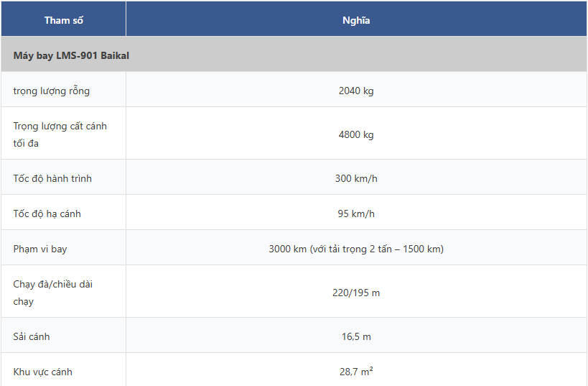The height and width of the screenshot is (386, 588).
Task: Click the 'Sải cánh' label cell
Action: coord(32,336)
